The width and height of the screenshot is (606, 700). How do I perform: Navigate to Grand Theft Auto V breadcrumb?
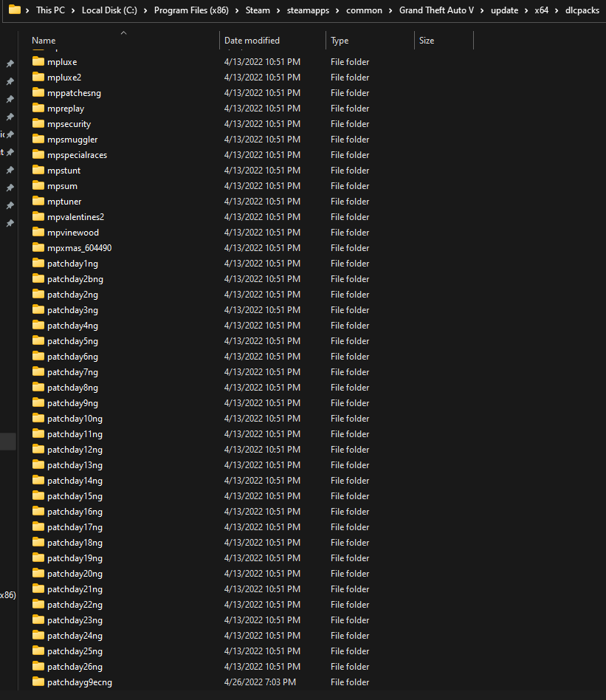436,10
